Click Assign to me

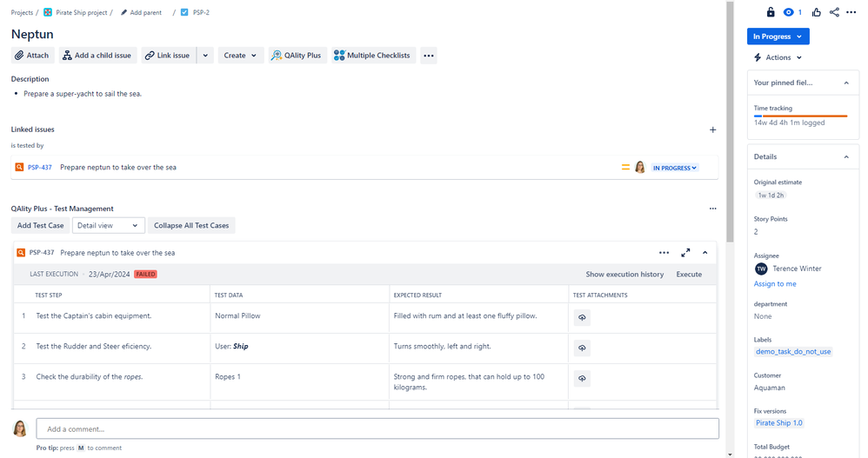[x=775, y=284]
